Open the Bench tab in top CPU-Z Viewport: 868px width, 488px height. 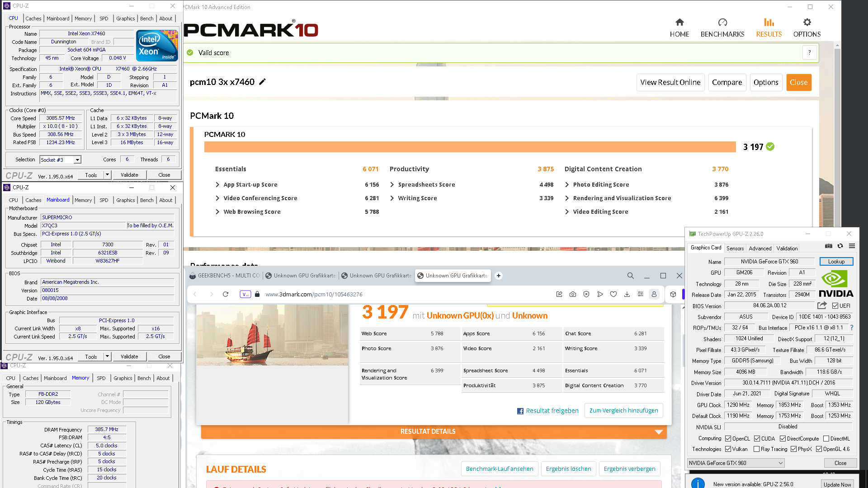[146, 19]
